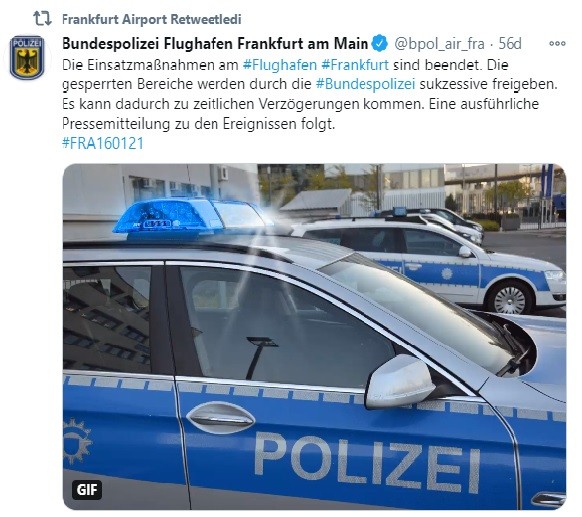Click the POLIZEI lettering in the GIF
582x517 pixels.
(x=367, y=461)
